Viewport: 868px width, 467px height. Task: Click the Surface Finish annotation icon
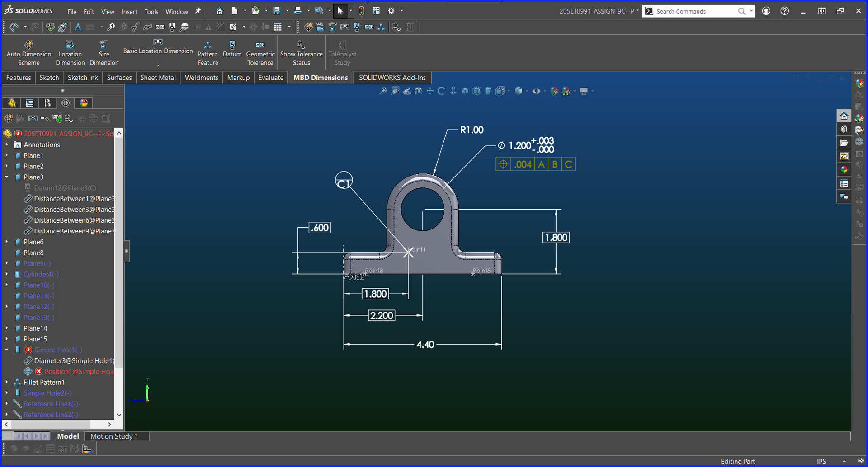point(135,27)
